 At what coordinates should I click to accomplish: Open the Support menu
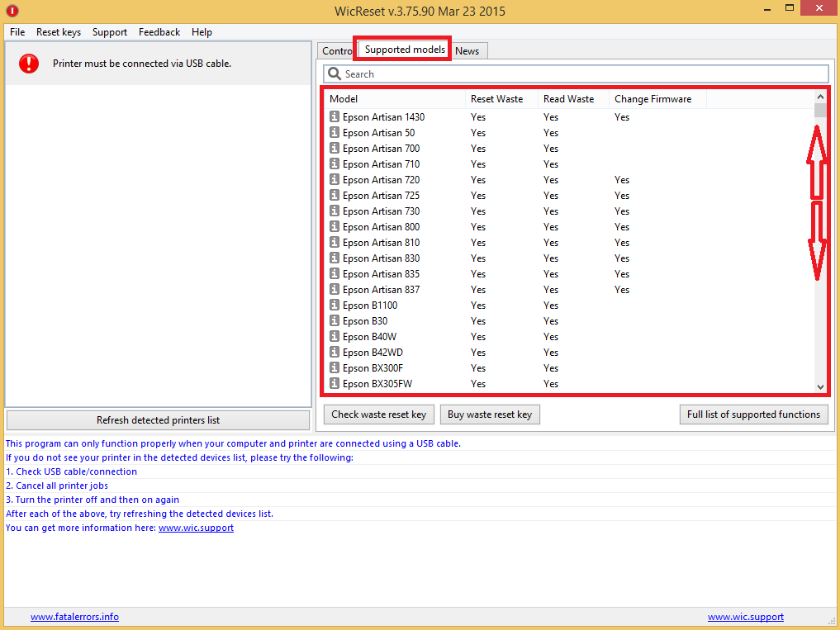click(110, 32)
